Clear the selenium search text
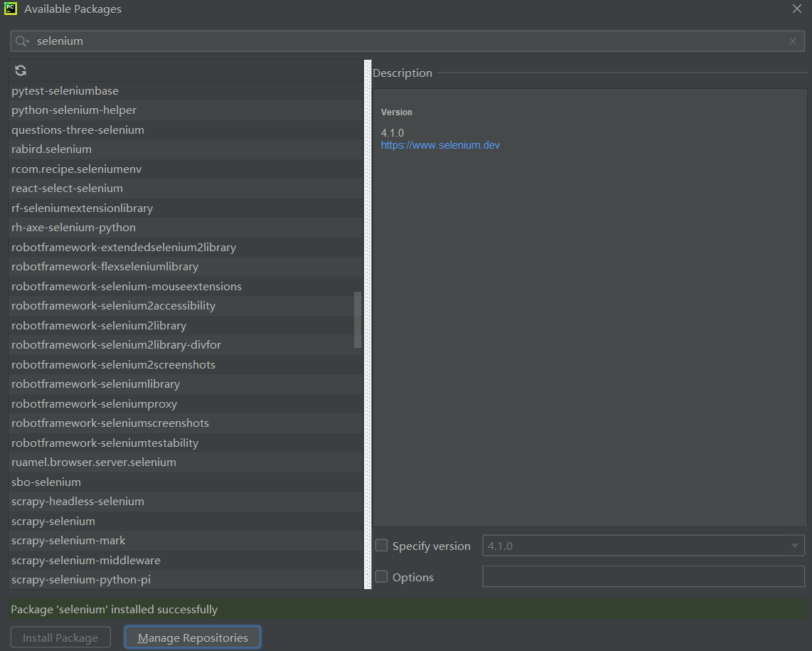Screen dimensions: 812x651 click(792, 41)
